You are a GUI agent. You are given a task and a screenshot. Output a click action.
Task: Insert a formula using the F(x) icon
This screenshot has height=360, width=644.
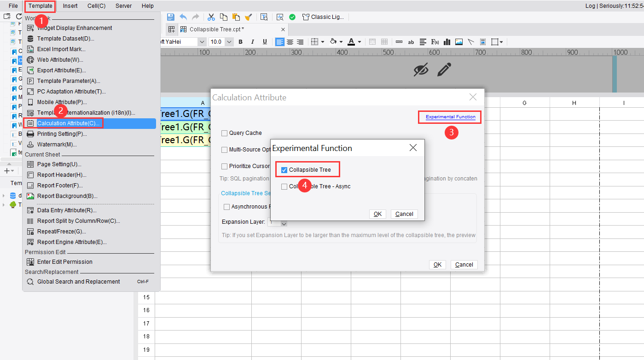tap(435, 42)
